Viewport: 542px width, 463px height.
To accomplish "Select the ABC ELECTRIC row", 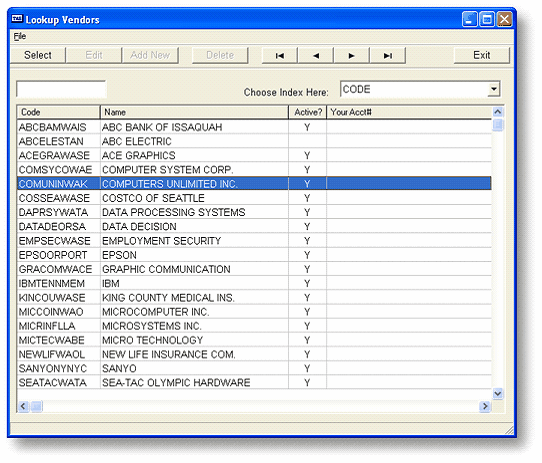I will [x=254, y=141].
